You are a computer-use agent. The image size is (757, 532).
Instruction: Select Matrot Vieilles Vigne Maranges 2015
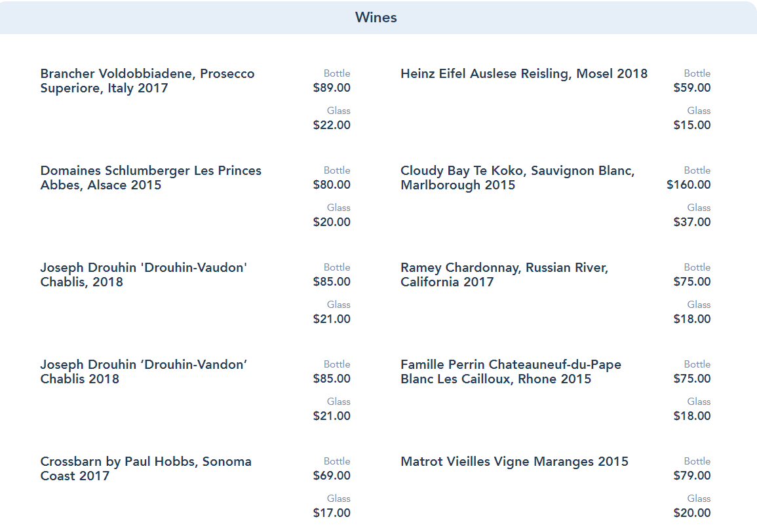pyautogui.click(x=514, y=461)
